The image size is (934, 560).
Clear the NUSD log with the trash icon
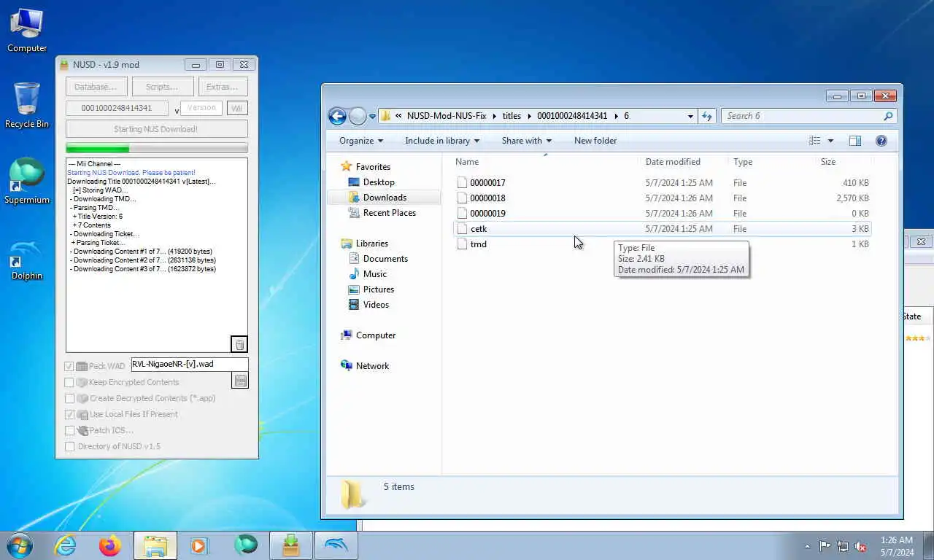[x=239, y=344]
